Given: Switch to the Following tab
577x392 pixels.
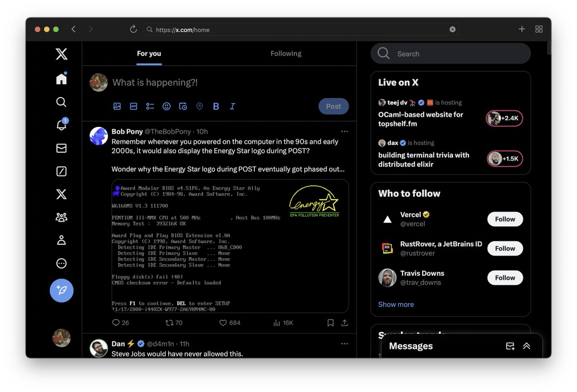Looking at the screenshot, I should [286, 53].
